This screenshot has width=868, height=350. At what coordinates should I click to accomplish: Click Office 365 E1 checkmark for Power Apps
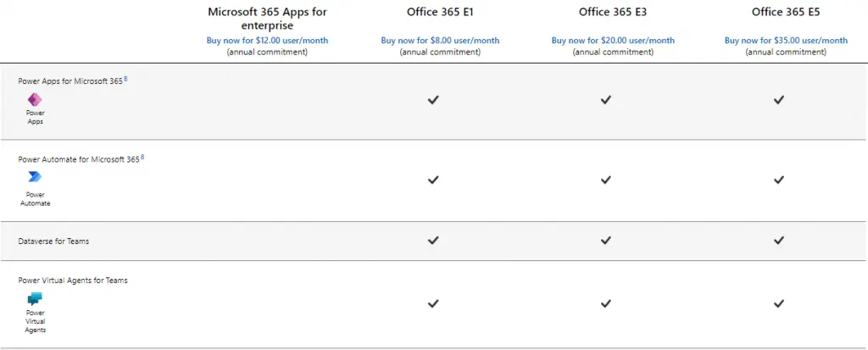click(433, 100)
